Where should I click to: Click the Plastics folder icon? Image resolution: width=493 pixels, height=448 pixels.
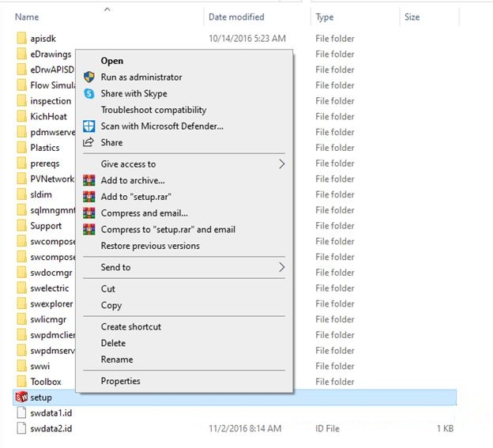(21, 148)
